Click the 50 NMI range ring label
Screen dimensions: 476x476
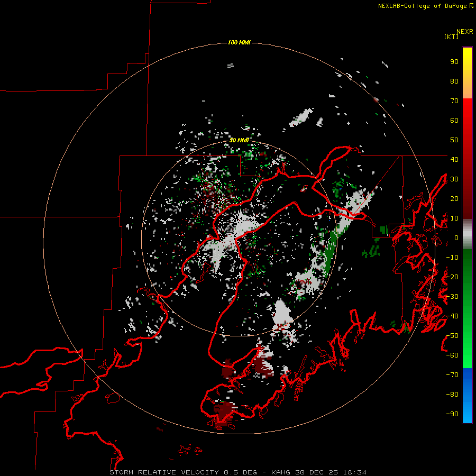pos(239,140)
